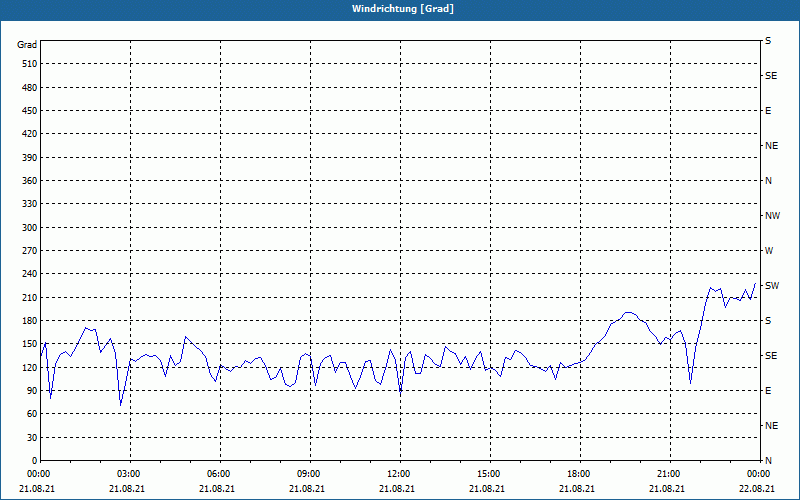Viewport: 800px width, 500px height.
Task: Click the 390 y-axis value
Action: pos(30,158)
